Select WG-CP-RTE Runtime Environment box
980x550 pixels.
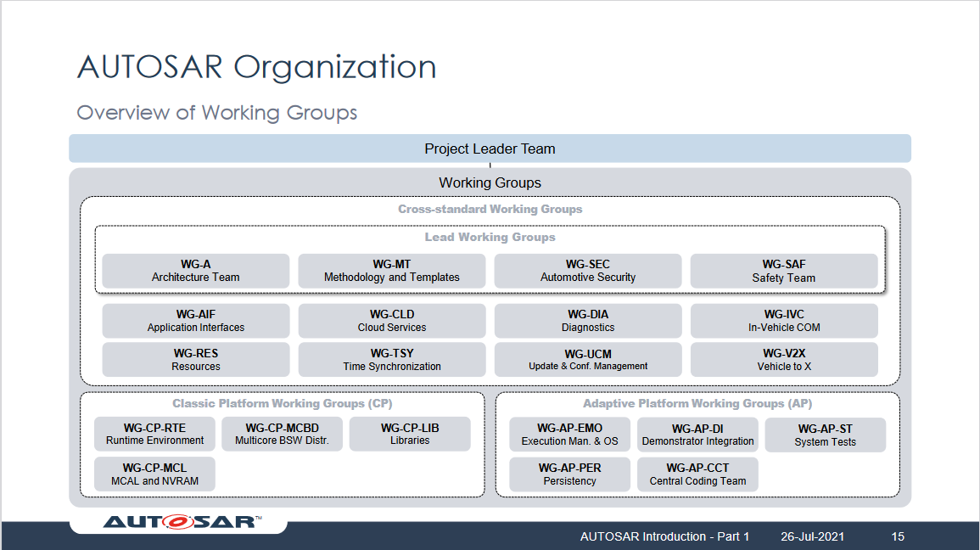(x=154, y=434)
